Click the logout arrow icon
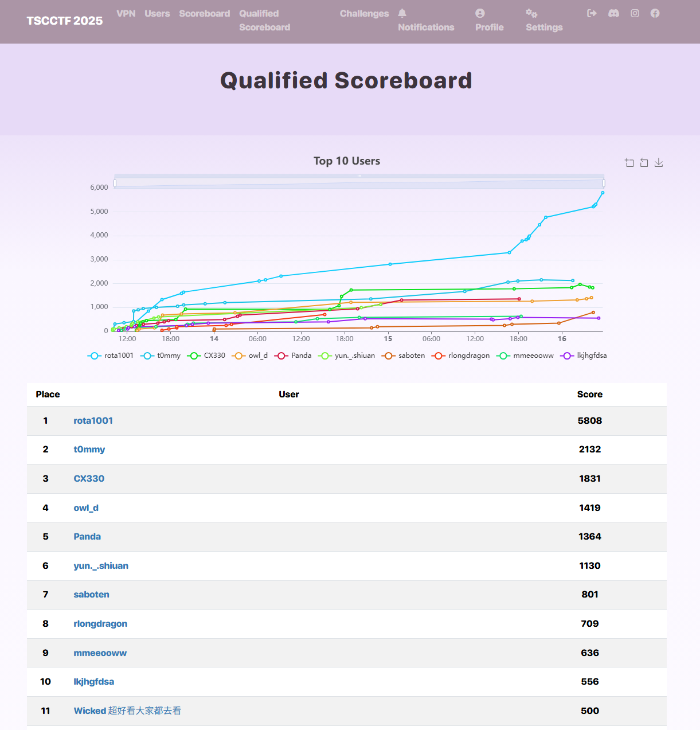The height and width of the screenshot is (730, 700). 592,13
